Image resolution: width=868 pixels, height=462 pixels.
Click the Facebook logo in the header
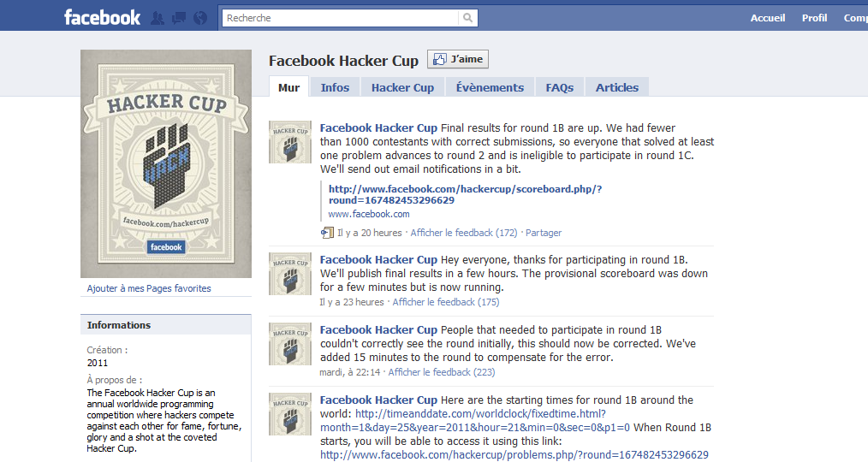(103, 17)
